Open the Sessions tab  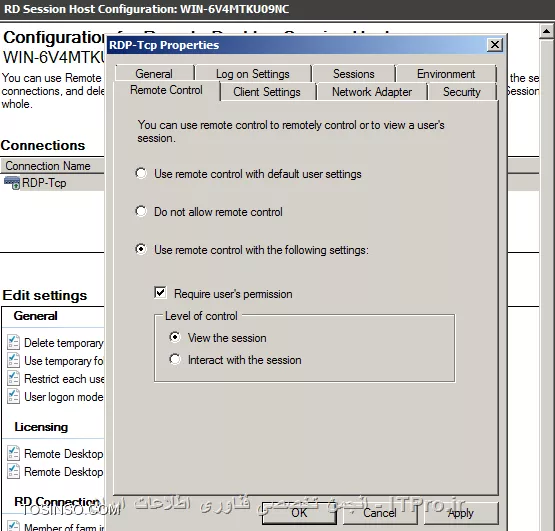[353, 74]
